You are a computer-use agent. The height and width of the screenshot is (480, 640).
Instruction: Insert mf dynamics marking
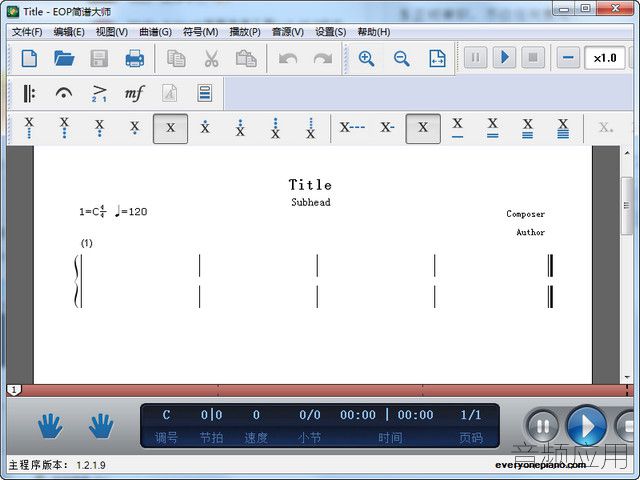pos(134,93)
